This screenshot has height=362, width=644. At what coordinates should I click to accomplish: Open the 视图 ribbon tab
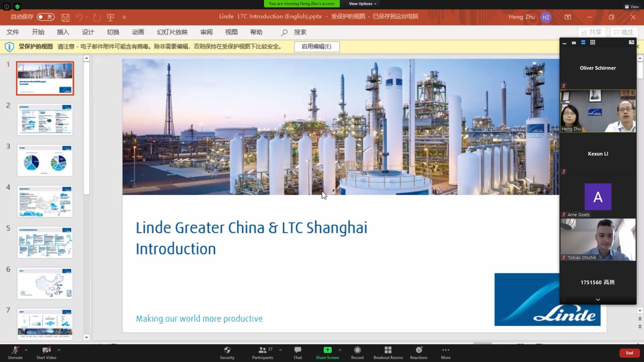(x=231, y=32)
